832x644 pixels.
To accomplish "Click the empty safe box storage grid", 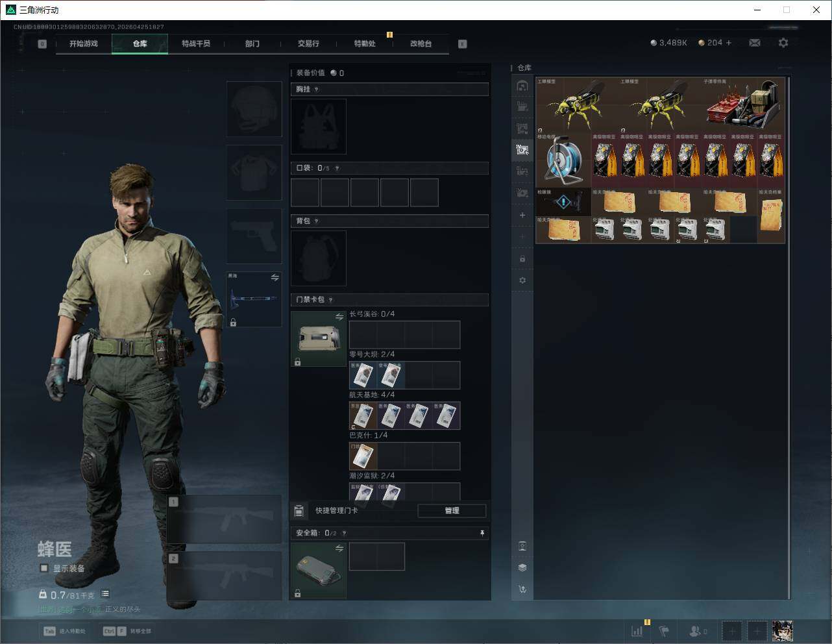I will tap(377, 557).
